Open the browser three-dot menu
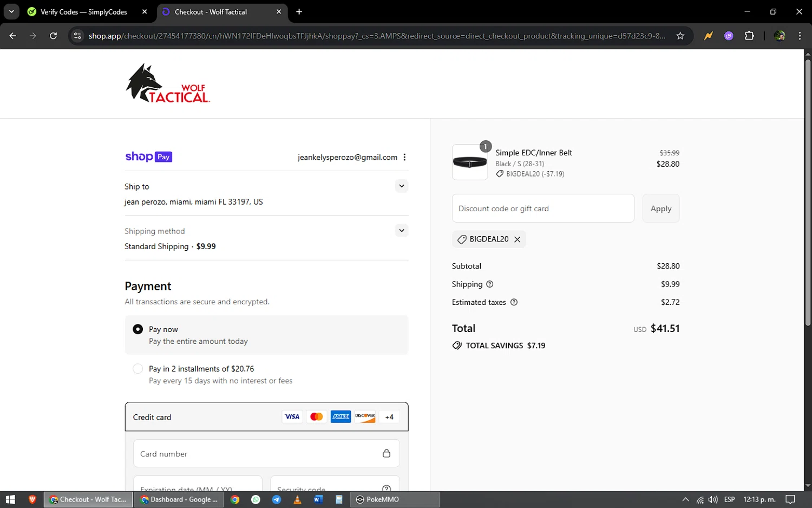 [x=800, y=36]
